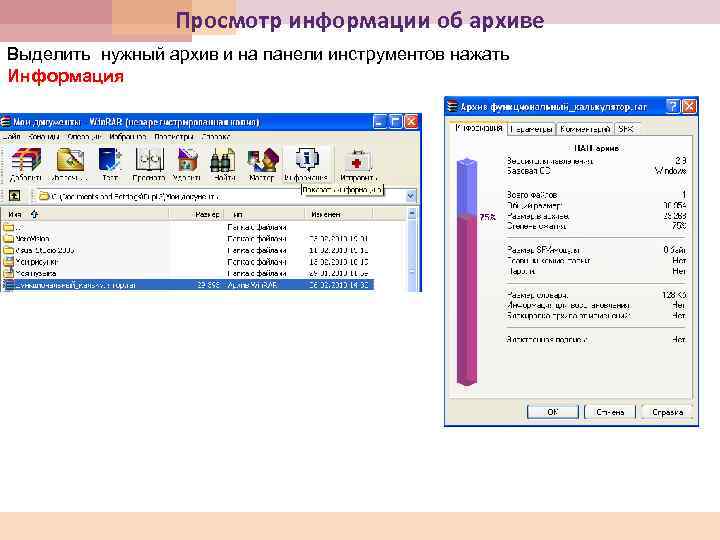Open the Просмотр (View) toolbar icon
The width and height of the screenshot is (720, 540).
click(149, 164)
